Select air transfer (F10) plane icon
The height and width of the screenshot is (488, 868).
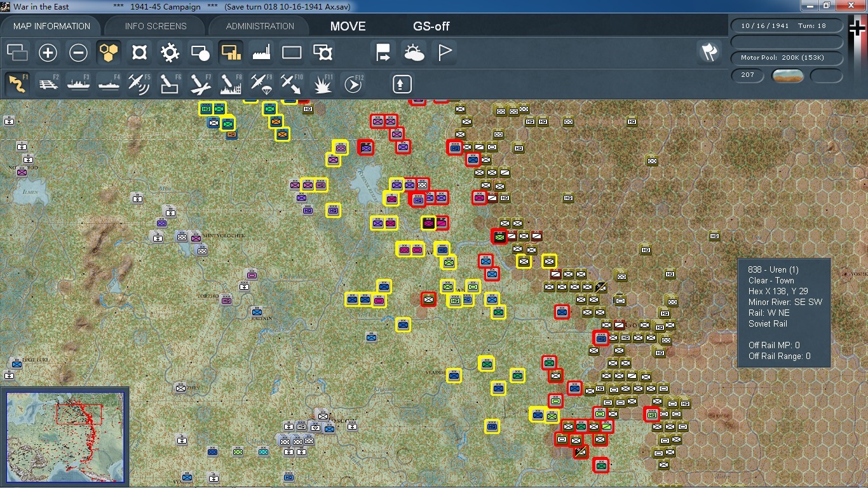(x=292, y=84)
